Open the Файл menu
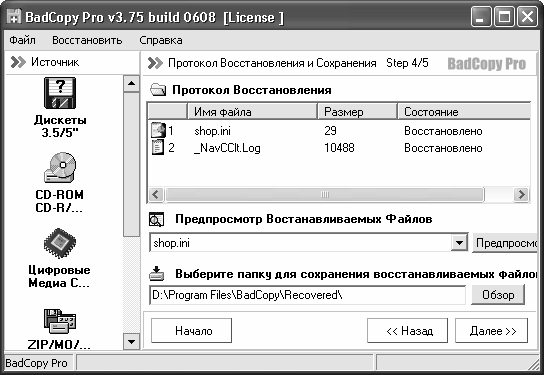Screen dimensions: 544x375 pos(22,40)
